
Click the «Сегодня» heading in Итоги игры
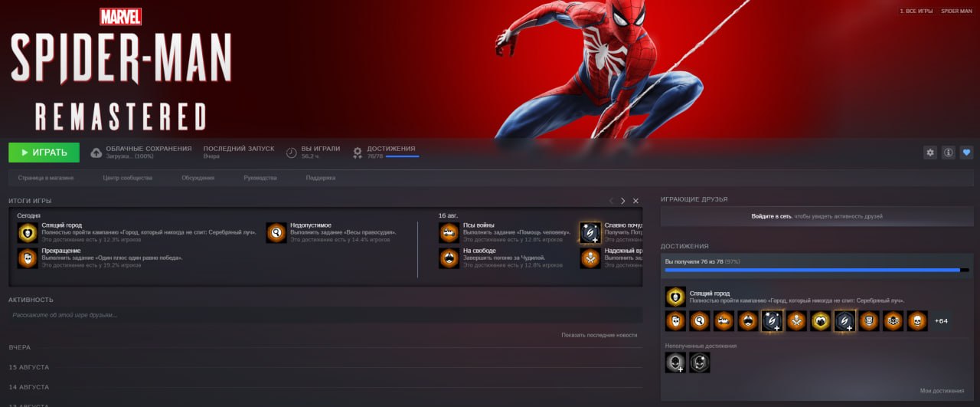(29, 216)
